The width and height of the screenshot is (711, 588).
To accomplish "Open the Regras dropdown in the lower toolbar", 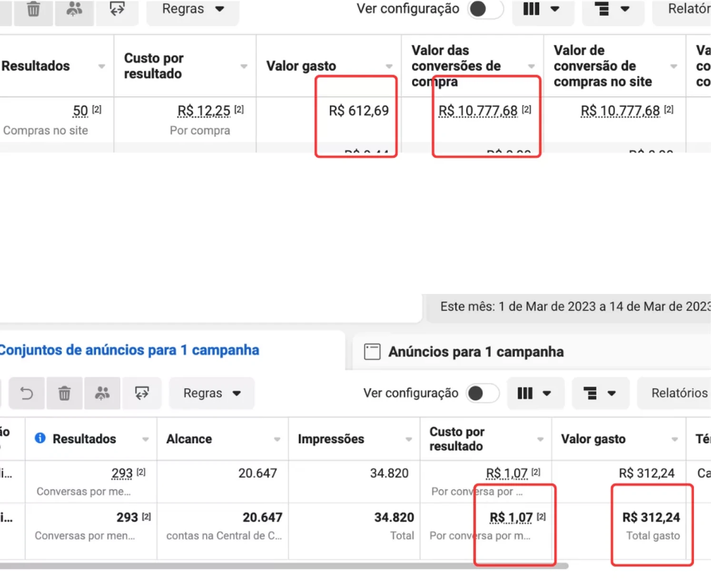I will pyautogui.click(x=212, y=393).
